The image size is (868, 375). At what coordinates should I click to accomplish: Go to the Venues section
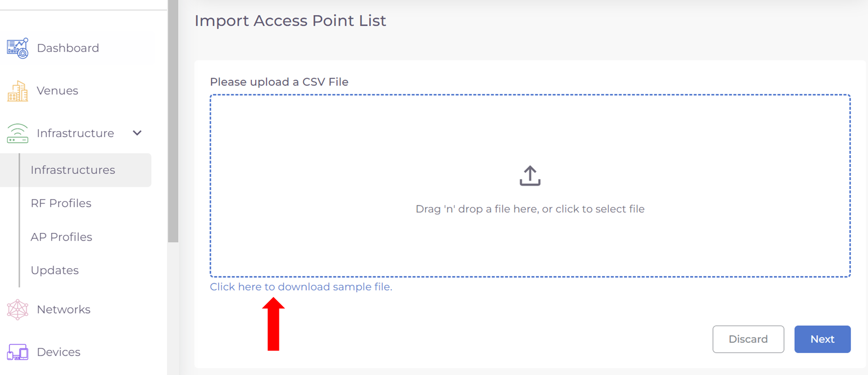click(57, 91)
